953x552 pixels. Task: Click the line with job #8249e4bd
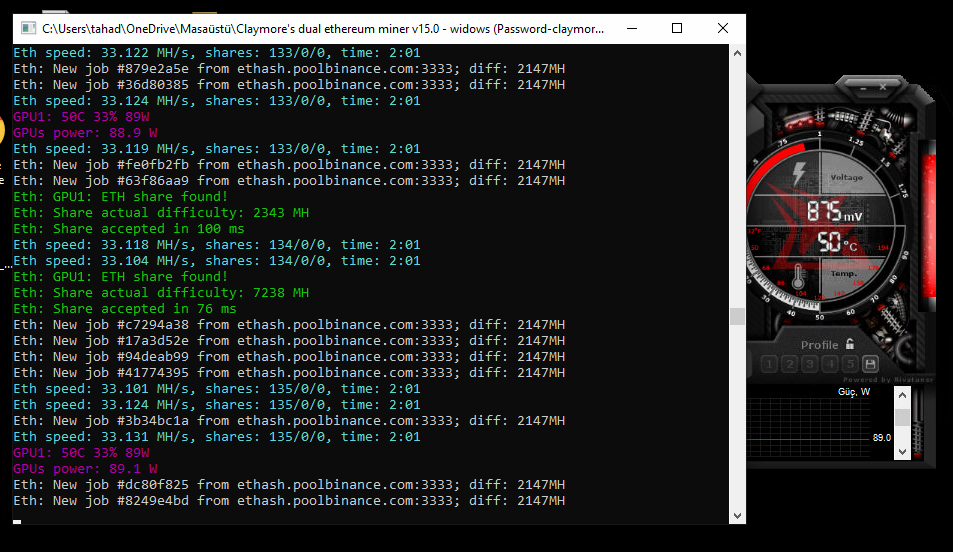(x=289, y=501)
